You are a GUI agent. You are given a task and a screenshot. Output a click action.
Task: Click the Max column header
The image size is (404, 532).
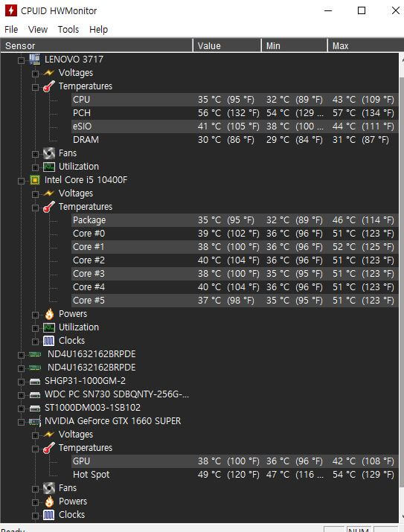click(x=365, y=45)
